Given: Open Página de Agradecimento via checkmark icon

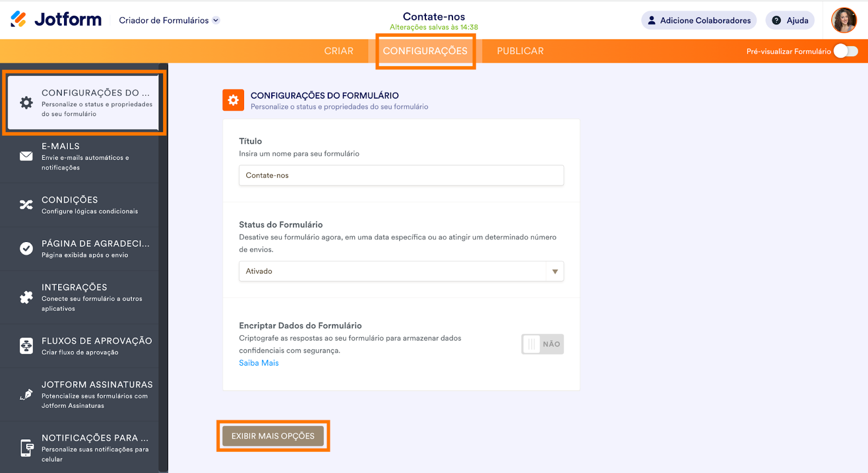Looking at the screenshot, I should (26, 248).
